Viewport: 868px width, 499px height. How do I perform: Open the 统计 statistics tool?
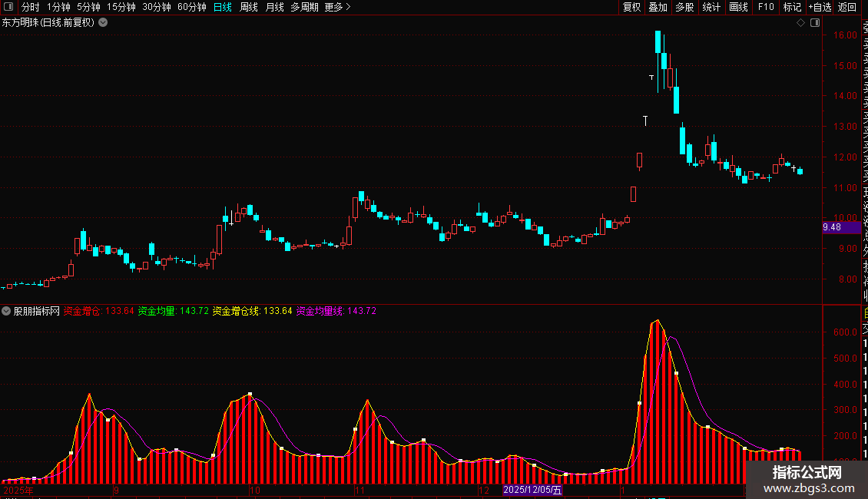711,7
